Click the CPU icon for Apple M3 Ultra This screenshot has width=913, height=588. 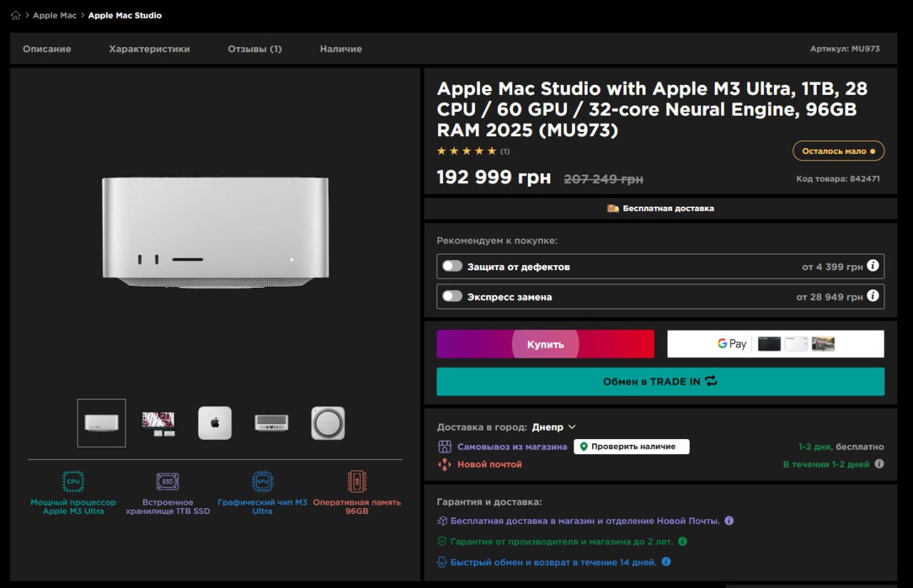tap(73, 482)
